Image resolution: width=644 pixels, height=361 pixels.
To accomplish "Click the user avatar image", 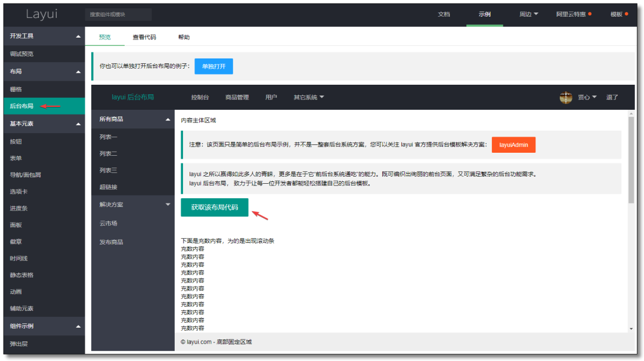I will coord(566,97).
